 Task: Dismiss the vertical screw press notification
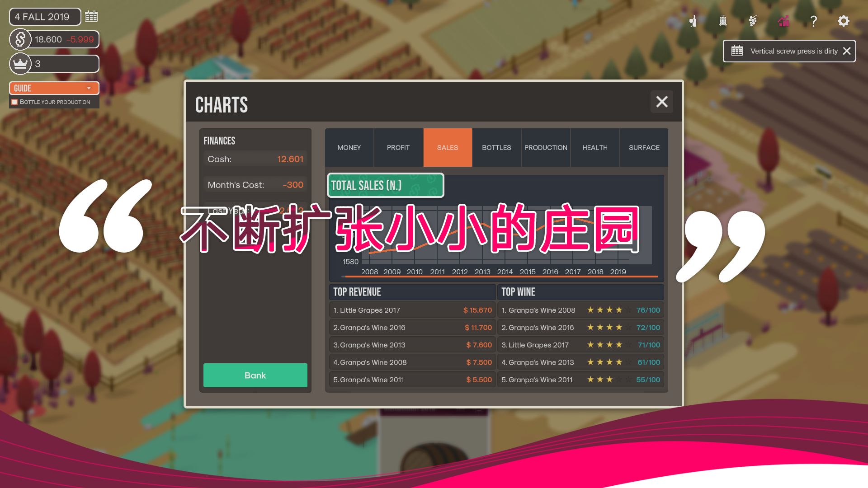848,51
